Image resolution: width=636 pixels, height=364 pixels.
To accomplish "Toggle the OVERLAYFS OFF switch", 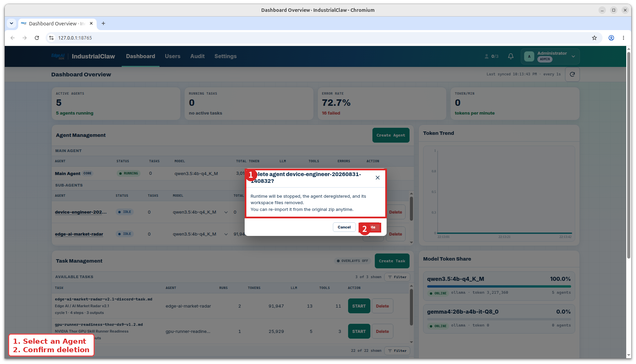I will pos(352,261).
